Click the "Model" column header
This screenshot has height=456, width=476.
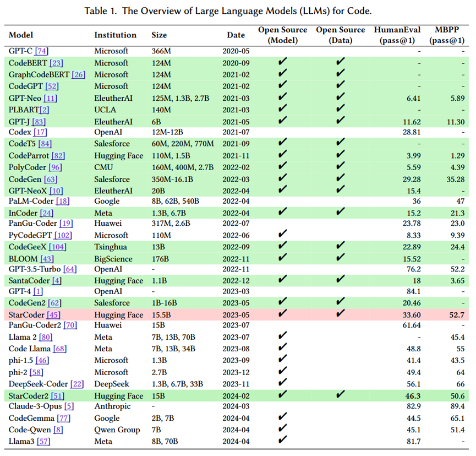(21, 35)
